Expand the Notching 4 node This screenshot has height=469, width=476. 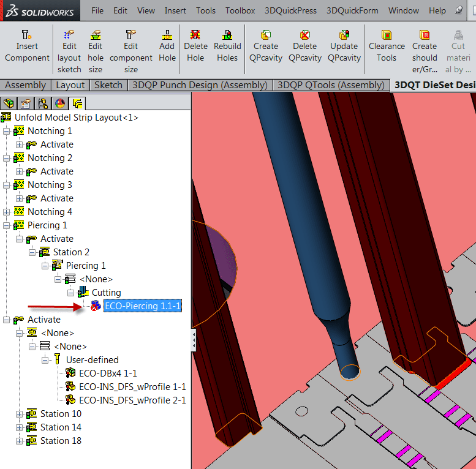point(6,212)
